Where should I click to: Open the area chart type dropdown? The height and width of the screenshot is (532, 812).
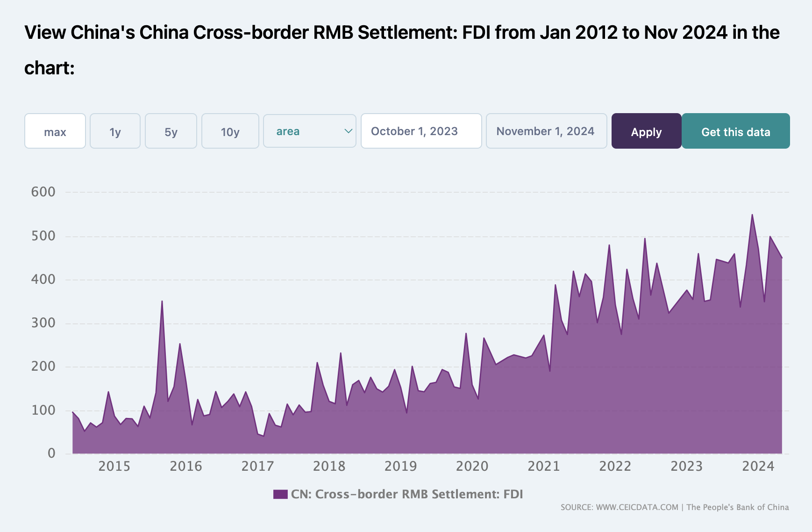tap(309, 131)
